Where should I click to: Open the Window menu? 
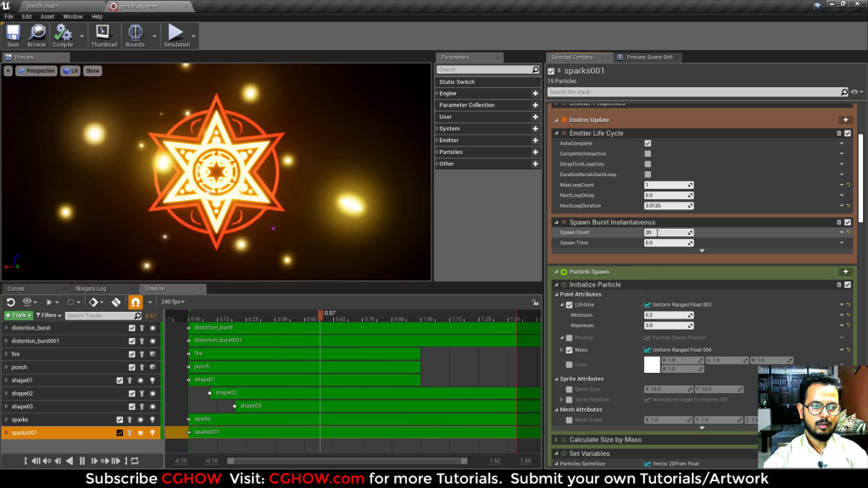tap(72, 15)
